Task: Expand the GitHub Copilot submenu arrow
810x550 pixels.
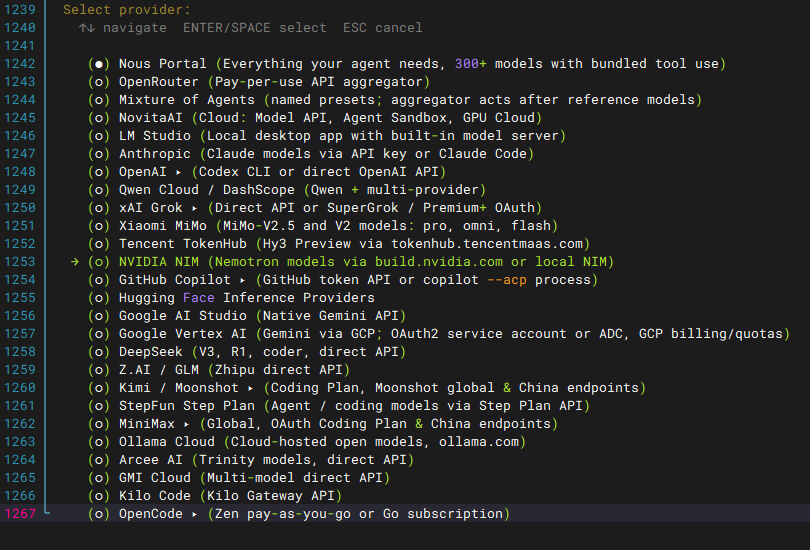Action: (x=243, y=280)
